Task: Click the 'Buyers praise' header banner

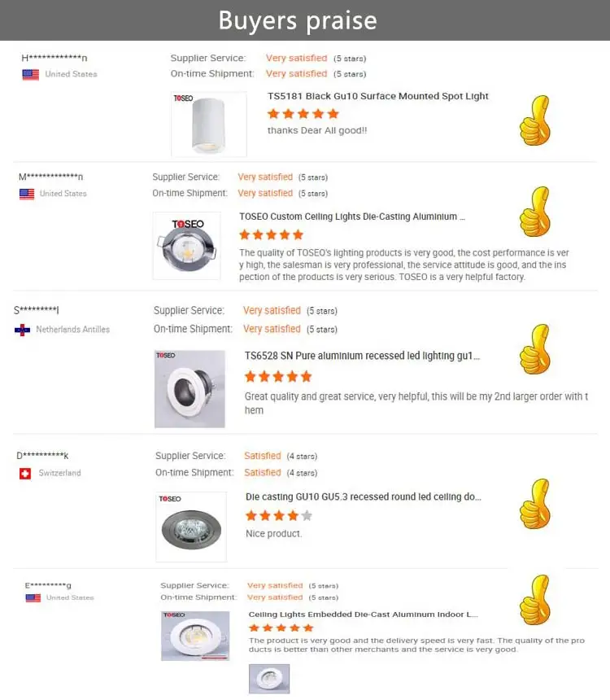Action: coord(298,20)
